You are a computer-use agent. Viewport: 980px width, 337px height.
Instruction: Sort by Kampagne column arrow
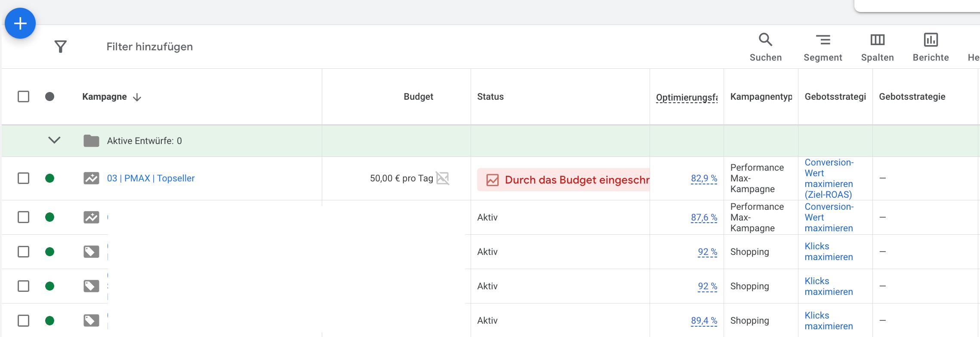tap(137, 97)
